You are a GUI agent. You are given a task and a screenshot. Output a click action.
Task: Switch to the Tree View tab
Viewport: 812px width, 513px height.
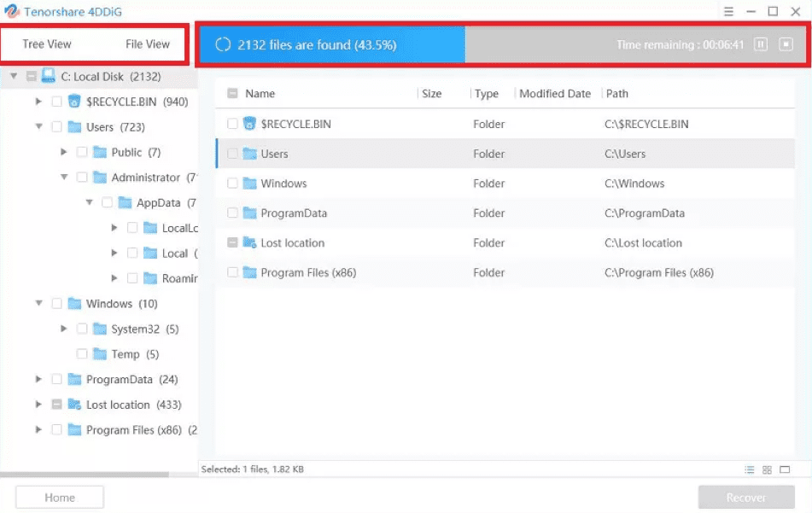point(47,44)
